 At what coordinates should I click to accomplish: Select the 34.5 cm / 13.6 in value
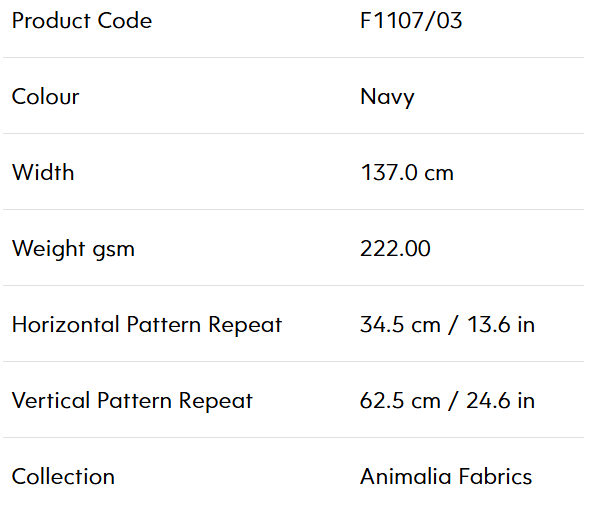[x=447, y=324]
